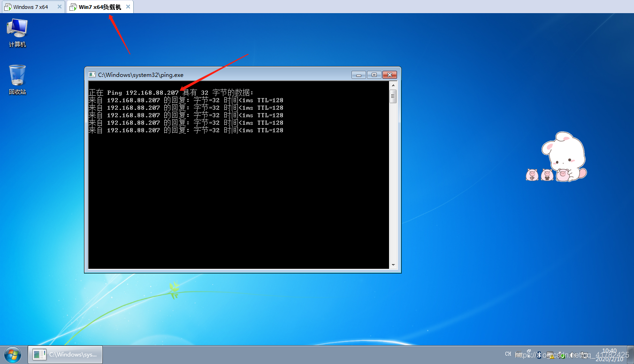Click the CH language indicator in tray
634x364 pixels.
508,354
